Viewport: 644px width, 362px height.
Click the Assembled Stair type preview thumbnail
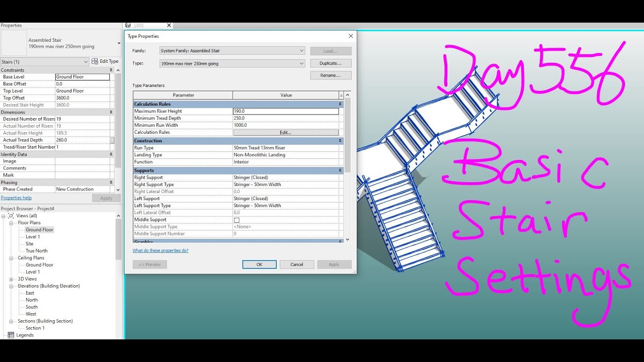click(x=14, y=43)
